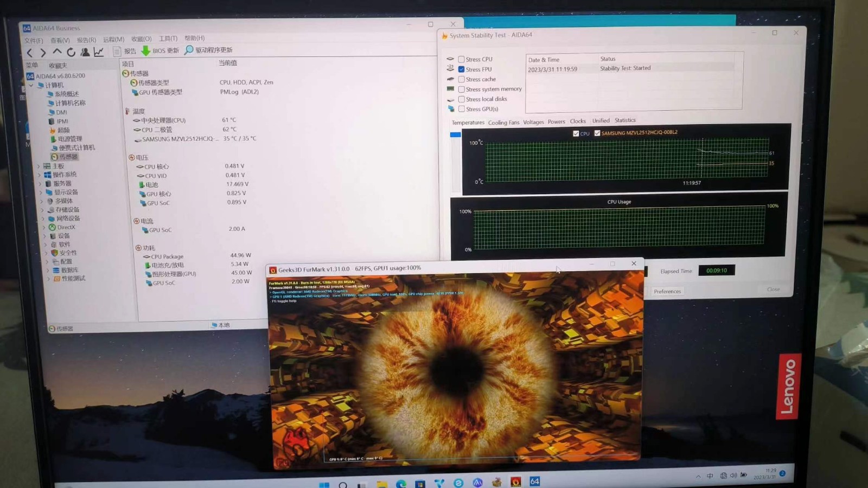Toggle the SAMSUNG MZVL2512HCJQ graph checkbox
Screen dimensions: 868x488
tap(597, 133)
